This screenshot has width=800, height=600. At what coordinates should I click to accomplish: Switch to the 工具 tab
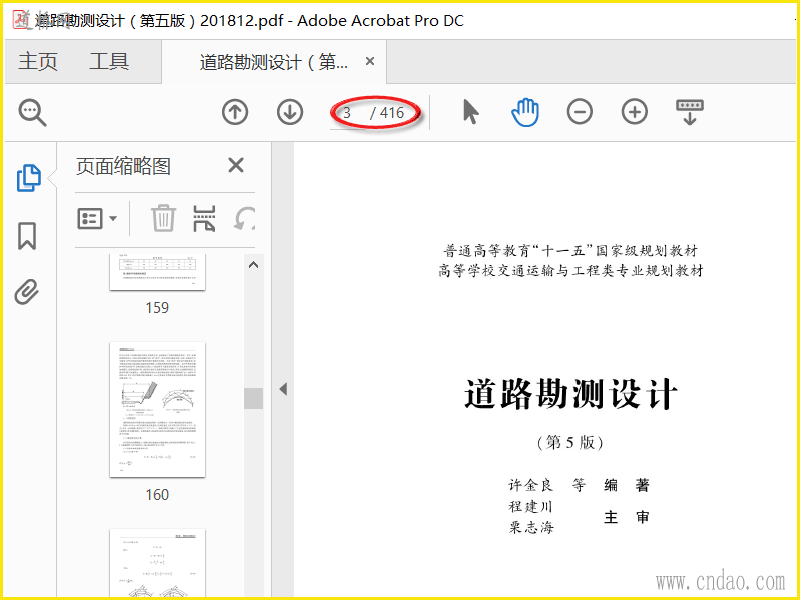coord(109,62)
